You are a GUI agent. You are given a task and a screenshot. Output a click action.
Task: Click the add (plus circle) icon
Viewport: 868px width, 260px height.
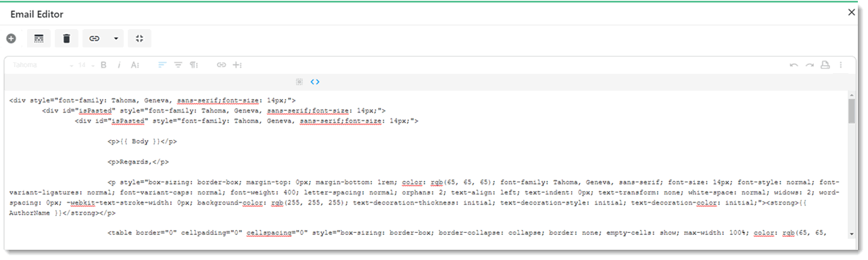(x=11, y=39)
